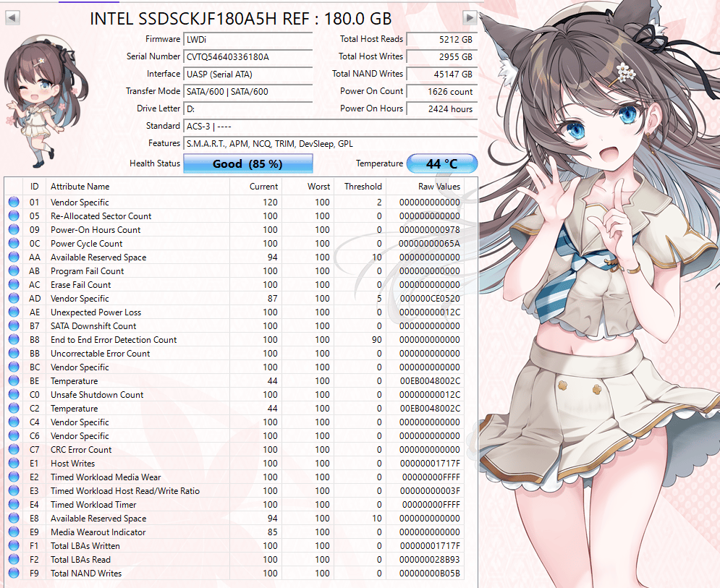Go to previous disk with left arrow

pos(12,18)
